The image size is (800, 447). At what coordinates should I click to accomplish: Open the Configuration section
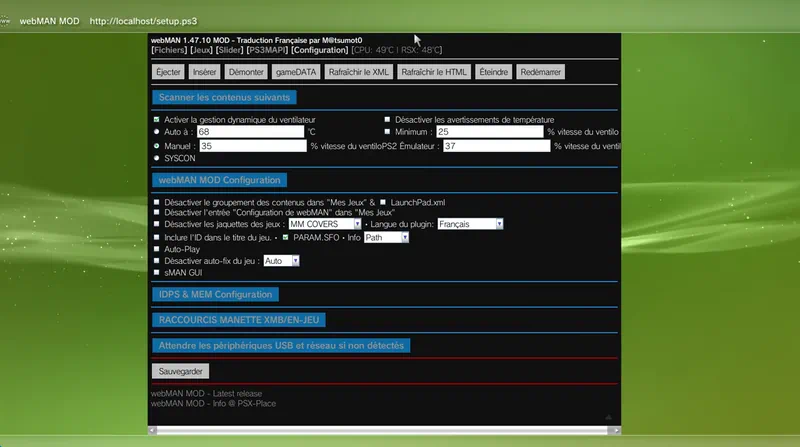click(x=319, y=50)
